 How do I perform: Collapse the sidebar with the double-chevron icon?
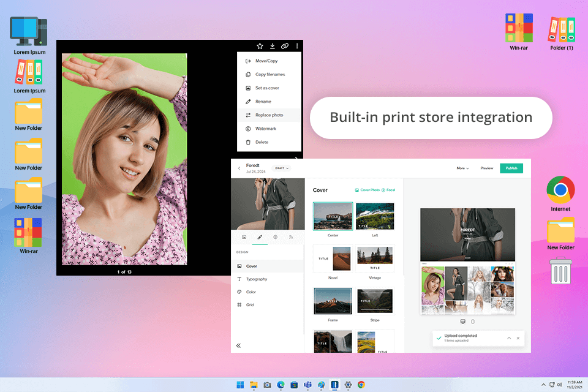point(238,345)
